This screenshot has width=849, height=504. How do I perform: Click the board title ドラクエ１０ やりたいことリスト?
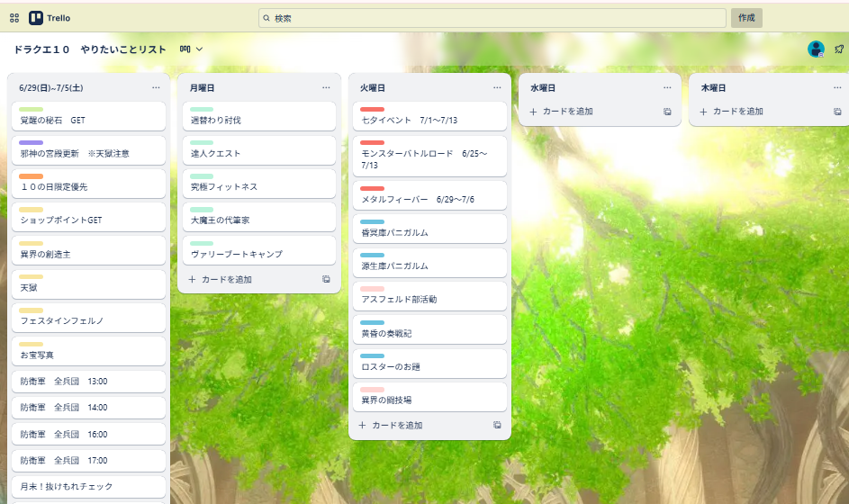(x=90, y=49)
